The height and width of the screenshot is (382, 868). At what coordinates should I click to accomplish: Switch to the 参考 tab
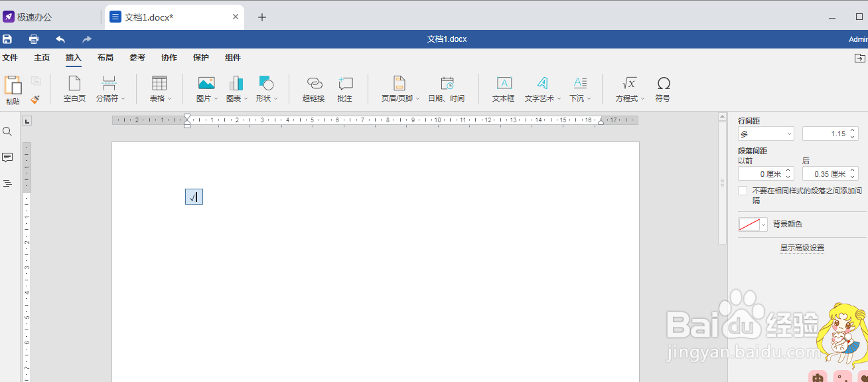click(x=137, y=58)
